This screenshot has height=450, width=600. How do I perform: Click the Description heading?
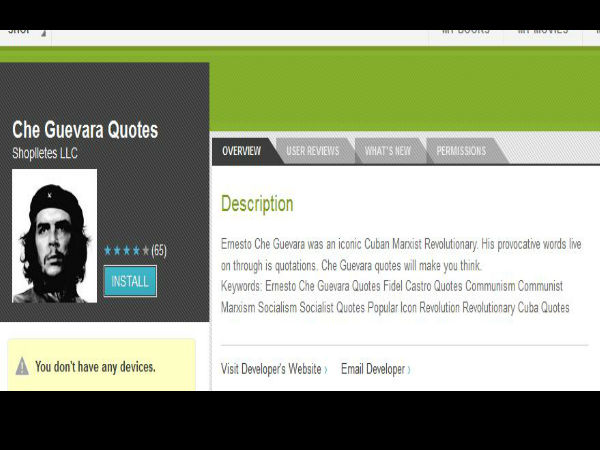coord(257,204)
